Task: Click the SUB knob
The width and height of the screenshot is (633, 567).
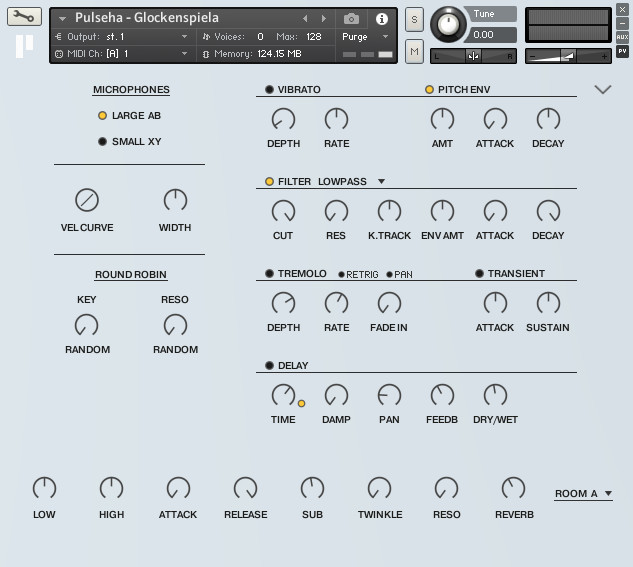Action: [x=312, y=488]
